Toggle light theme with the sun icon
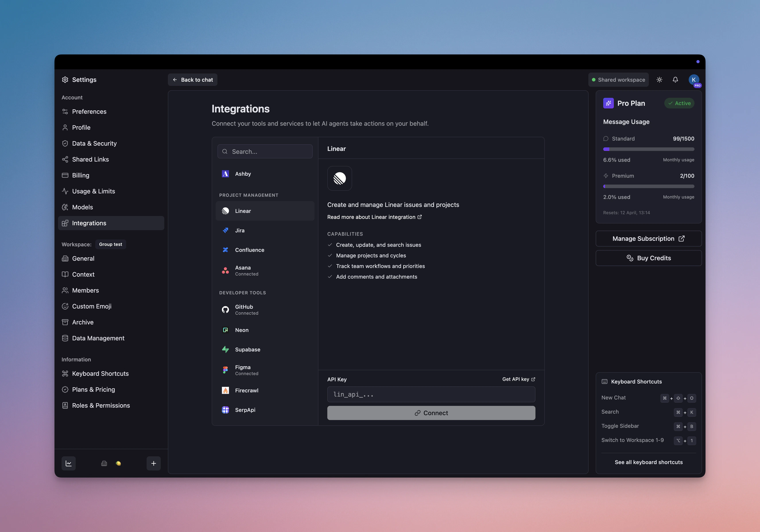The height and width of the screenshot is (532, 760). [x=659, y=79]
